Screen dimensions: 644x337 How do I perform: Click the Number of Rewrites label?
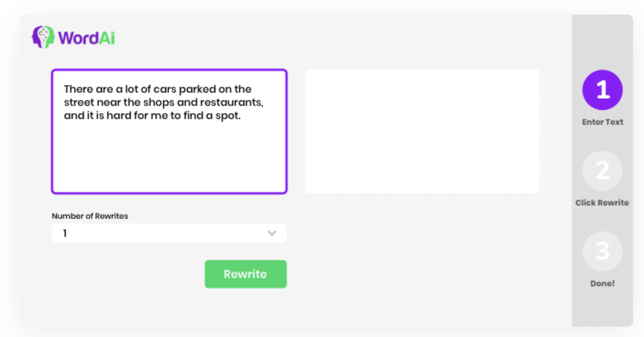[90, 216]
